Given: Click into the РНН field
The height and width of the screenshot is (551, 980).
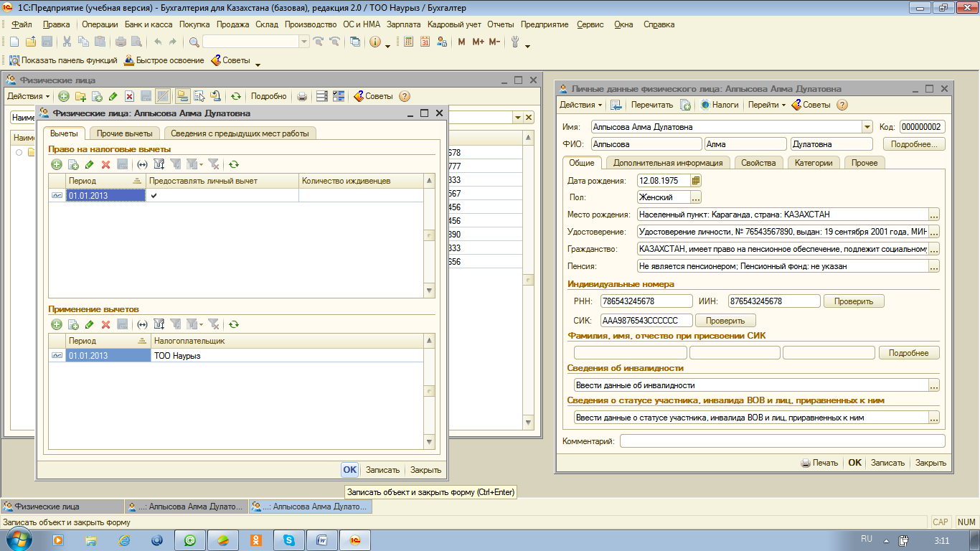Looking at the screenshot, I should 646,301.
